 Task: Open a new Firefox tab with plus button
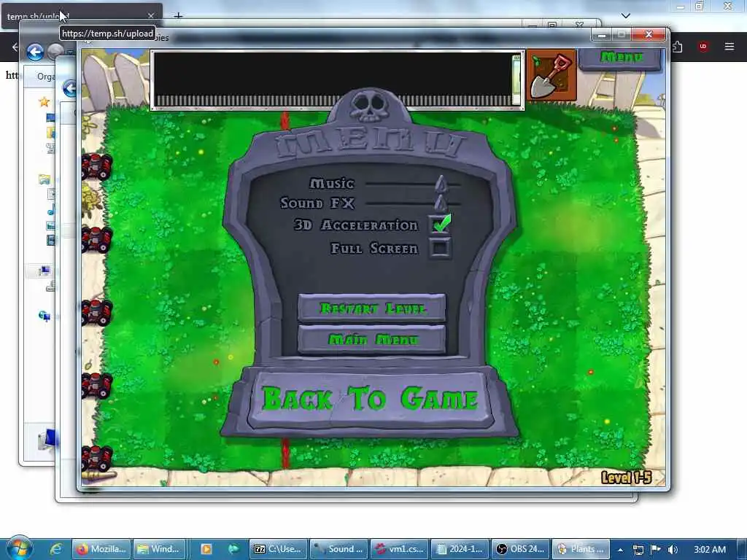(x=178, y=16)
